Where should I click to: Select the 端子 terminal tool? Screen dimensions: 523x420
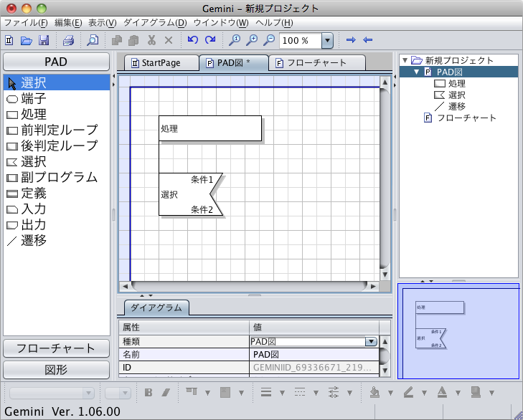coord(57,98)
